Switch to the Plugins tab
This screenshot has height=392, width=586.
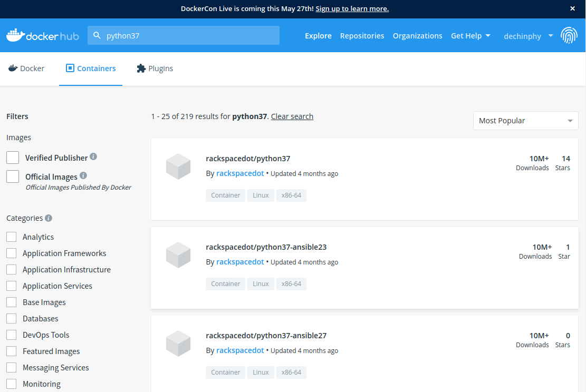pos(155,68)
